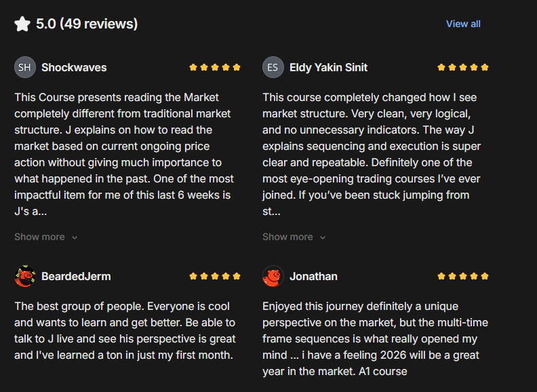This screenshot has height=392, width=537.
Task: Click the ES avatar for Eldy Yakin Sinit
Action: click(273, 67)
